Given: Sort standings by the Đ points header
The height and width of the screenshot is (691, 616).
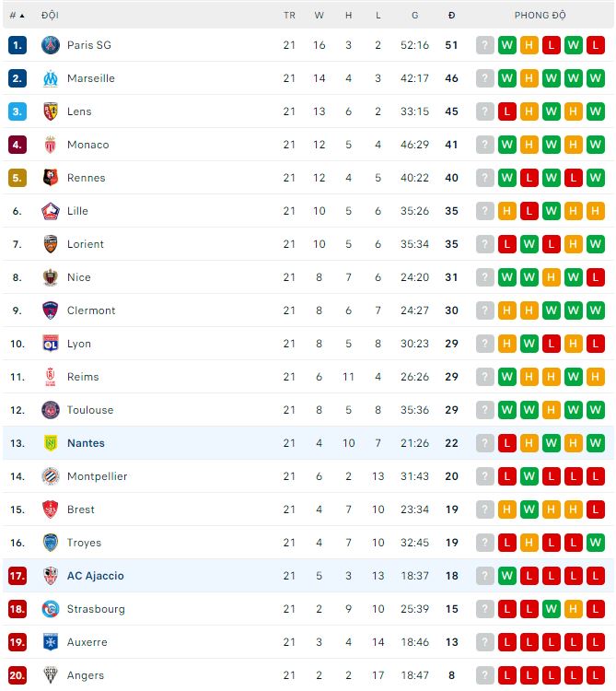Looking at the screenshot, I should point(451,16).
